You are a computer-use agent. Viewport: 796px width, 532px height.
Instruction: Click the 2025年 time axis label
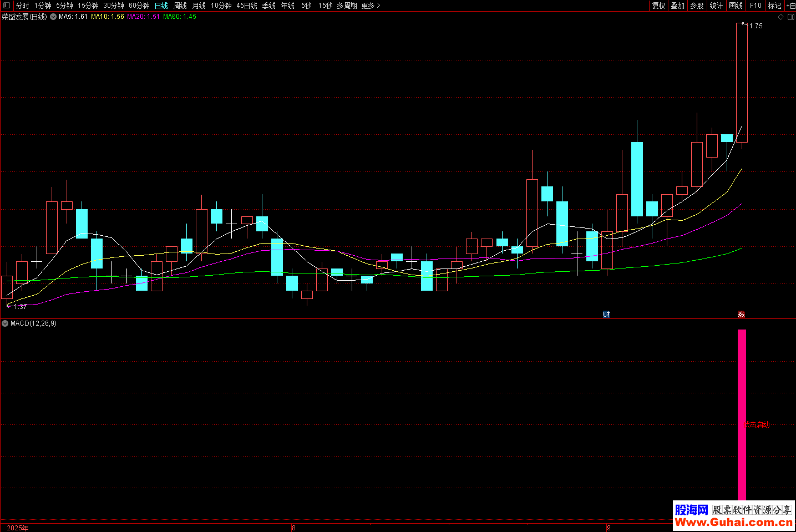click(18, 528)
